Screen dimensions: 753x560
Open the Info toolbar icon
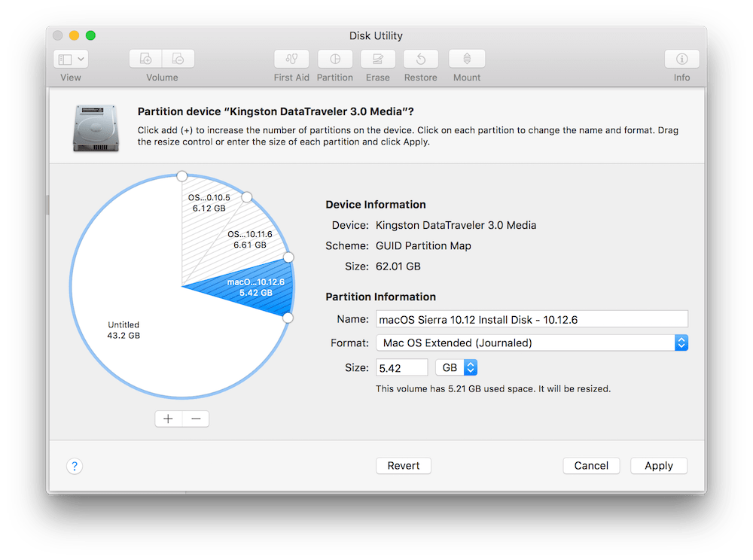[x=682, y=59]
